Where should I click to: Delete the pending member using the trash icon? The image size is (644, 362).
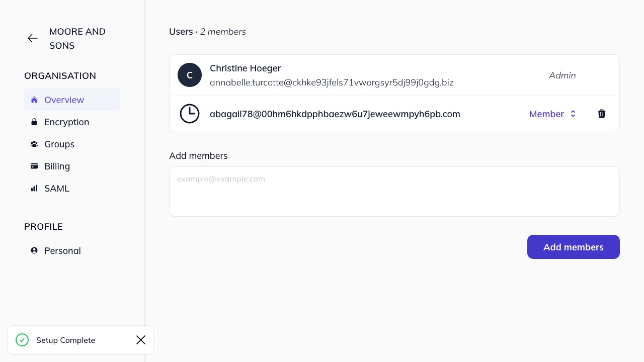coord(602,114)
